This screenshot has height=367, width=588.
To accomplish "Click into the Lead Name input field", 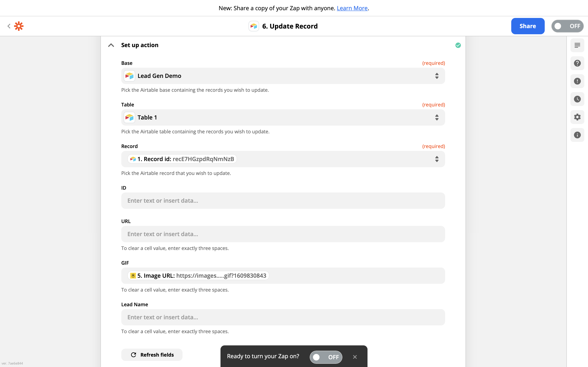I will pyautogui.click(x=283, y=317).
